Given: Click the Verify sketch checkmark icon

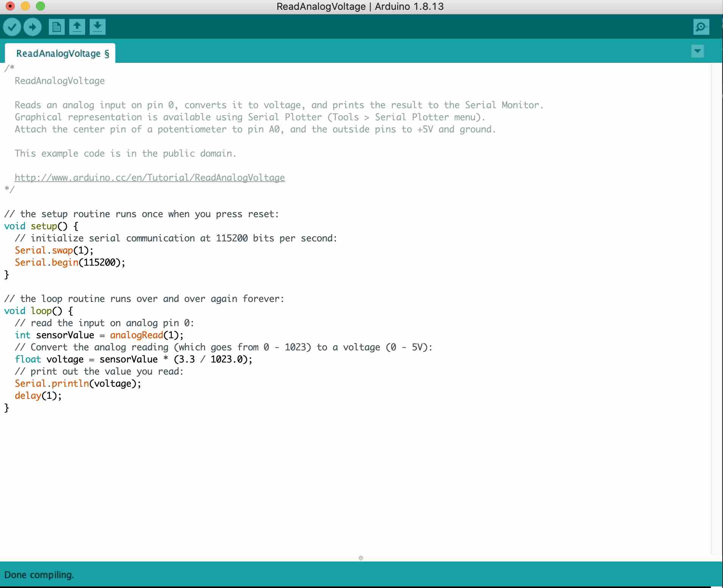Looking at the screenshot, I should [12, 27].
